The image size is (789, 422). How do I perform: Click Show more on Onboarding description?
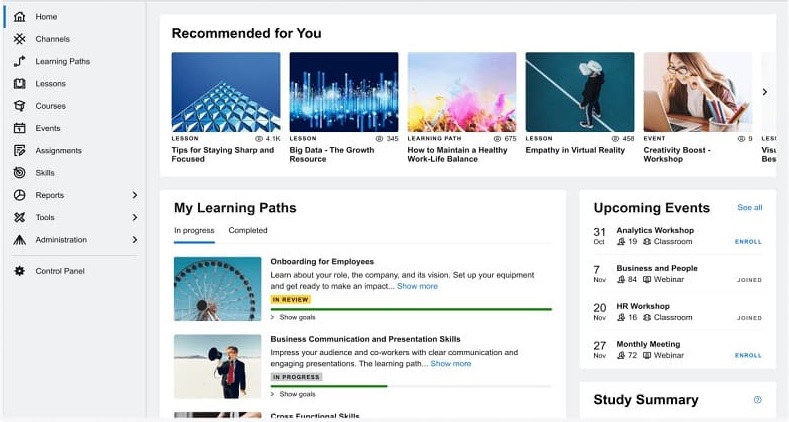click(x=417, y=286)
